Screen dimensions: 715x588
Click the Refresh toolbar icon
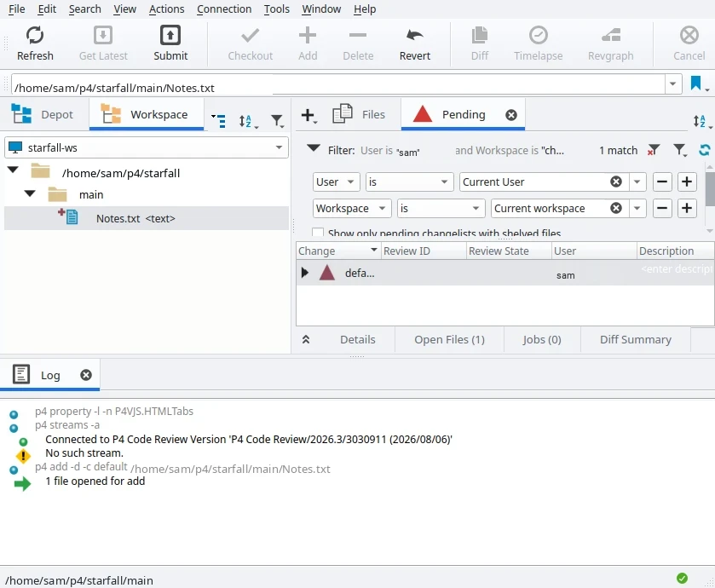click(35, 36)
